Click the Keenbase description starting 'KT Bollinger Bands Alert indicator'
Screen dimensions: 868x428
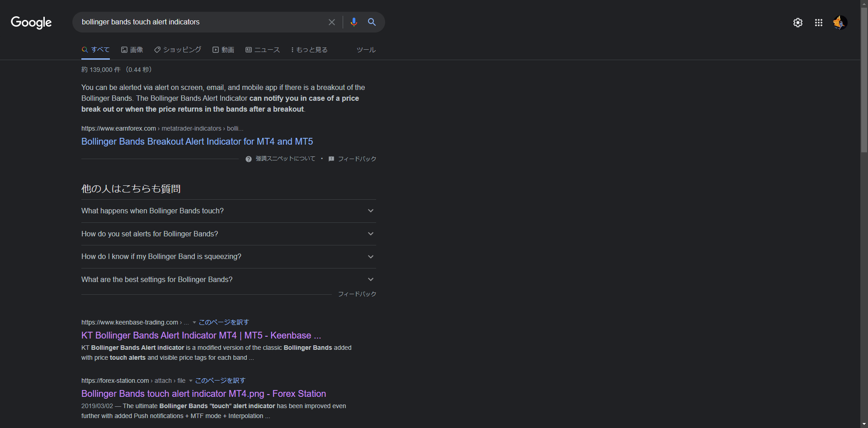[217, 353]
